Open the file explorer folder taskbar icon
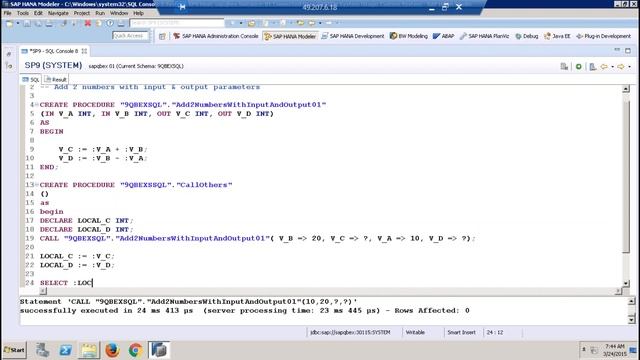The height and width of the screenshot is (360, 640). pyautogui.click(x=89, y=350)
